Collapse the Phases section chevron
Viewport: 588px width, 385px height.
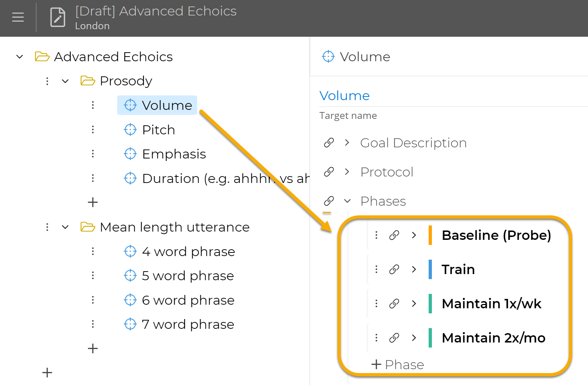coord(347,201)
